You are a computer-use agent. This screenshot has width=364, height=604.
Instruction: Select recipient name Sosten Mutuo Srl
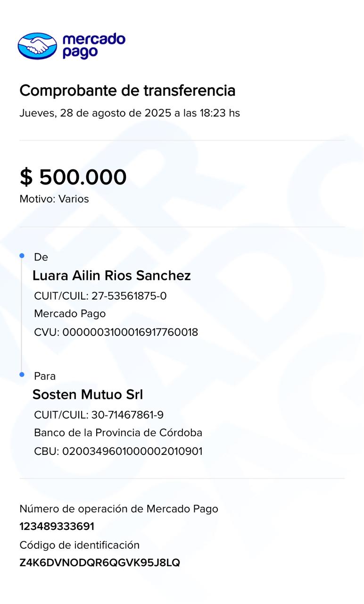(88, 394)
